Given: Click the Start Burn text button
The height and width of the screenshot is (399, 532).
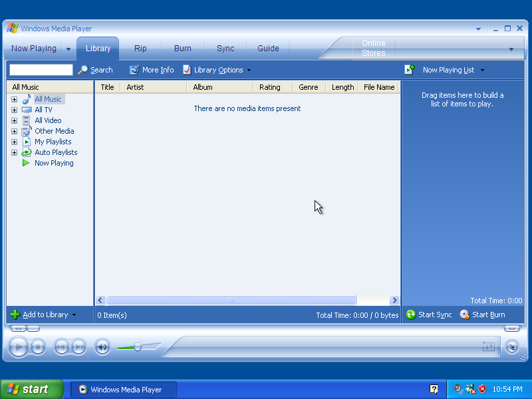Looking at the screenshot, I should (489, 315).
